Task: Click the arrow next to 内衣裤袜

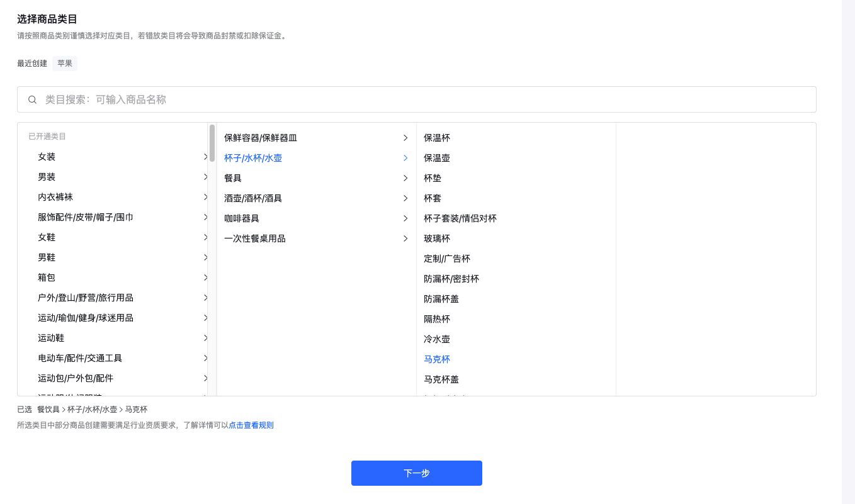Action: pyautogui.click(x=205, y=197)
